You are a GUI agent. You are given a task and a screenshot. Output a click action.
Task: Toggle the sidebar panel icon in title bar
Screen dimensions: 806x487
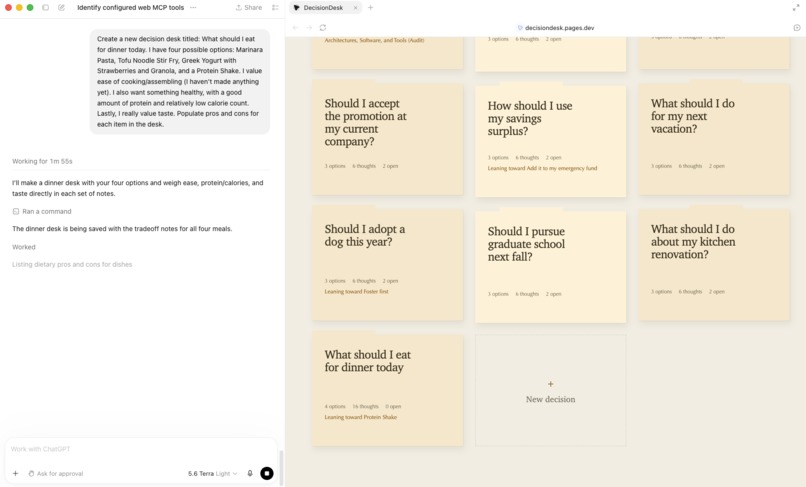click(x=45, y=8)
